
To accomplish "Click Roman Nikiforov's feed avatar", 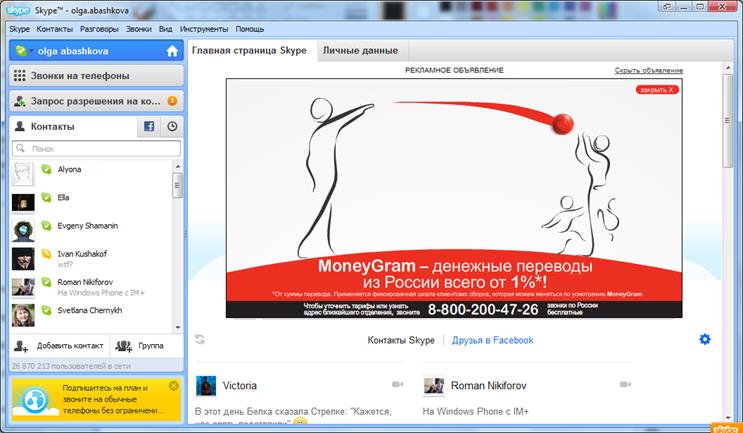I will click(434, 386).
